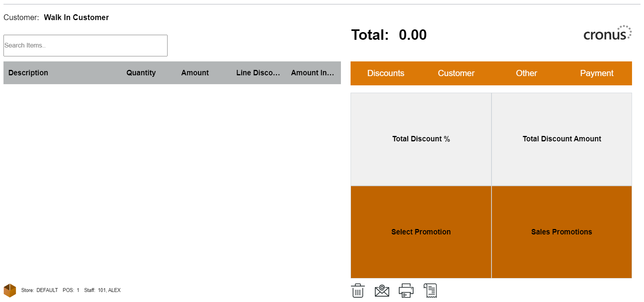
Task: Open the Other tab
Action: pos(526,73)
